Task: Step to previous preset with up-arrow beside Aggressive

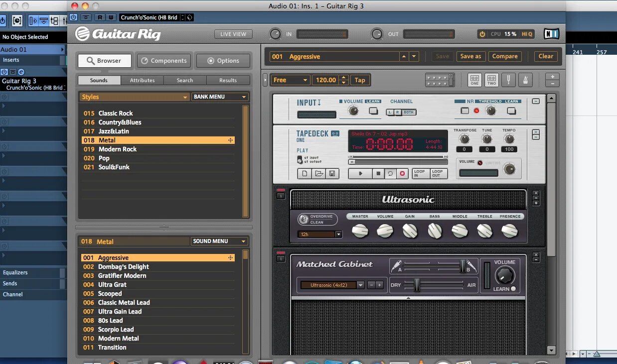Action: click(x=404, y=56)
